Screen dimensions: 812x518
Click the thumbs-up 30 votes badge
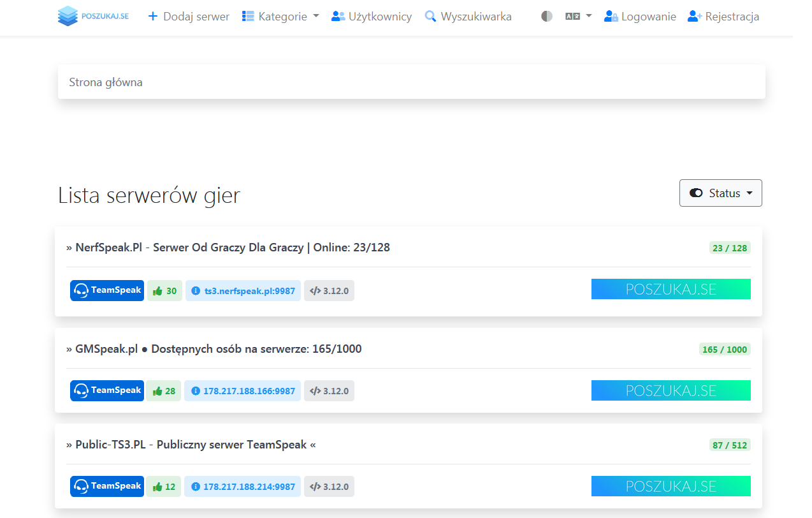tap(164, 291)
